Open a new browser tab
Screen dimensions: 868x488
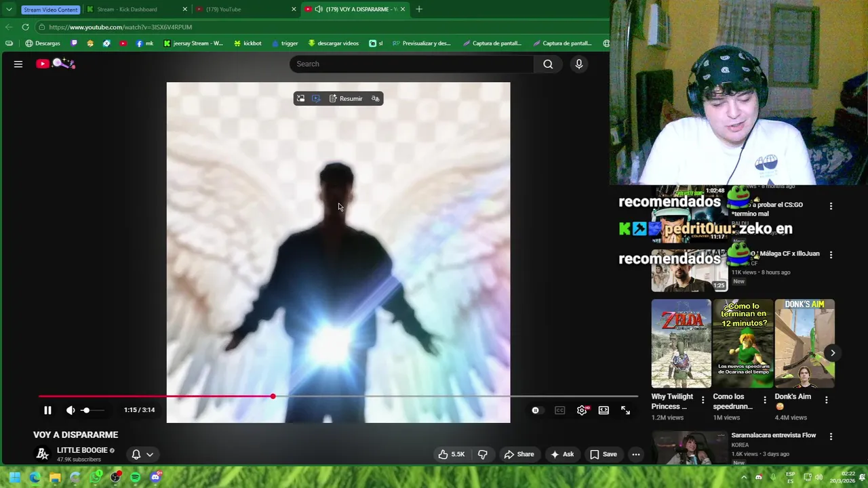(x=418, y=9)
